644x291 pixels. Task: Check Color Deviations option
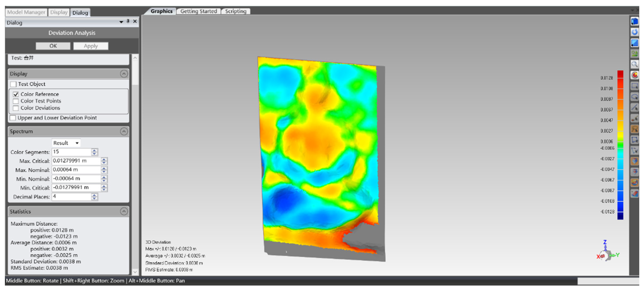(x=16, y=108)
